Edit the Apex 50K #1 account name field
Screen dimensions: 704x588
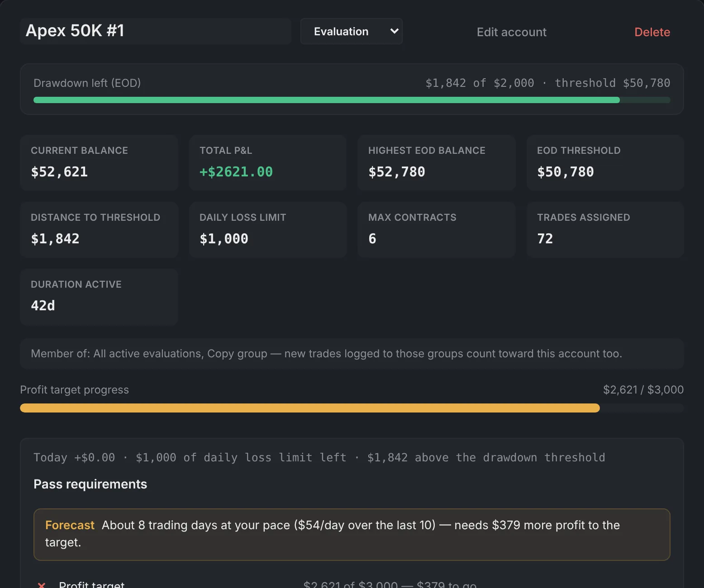pyautogui.click(x=156, y=31)
